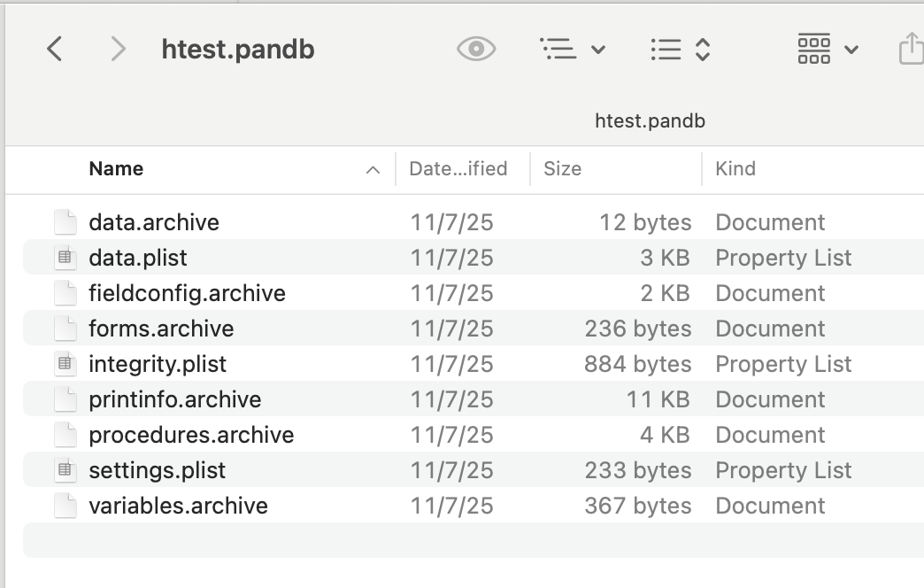Toggle Quick Look preview eye icon
Screen dimensions: 924x588
(476, 49)
